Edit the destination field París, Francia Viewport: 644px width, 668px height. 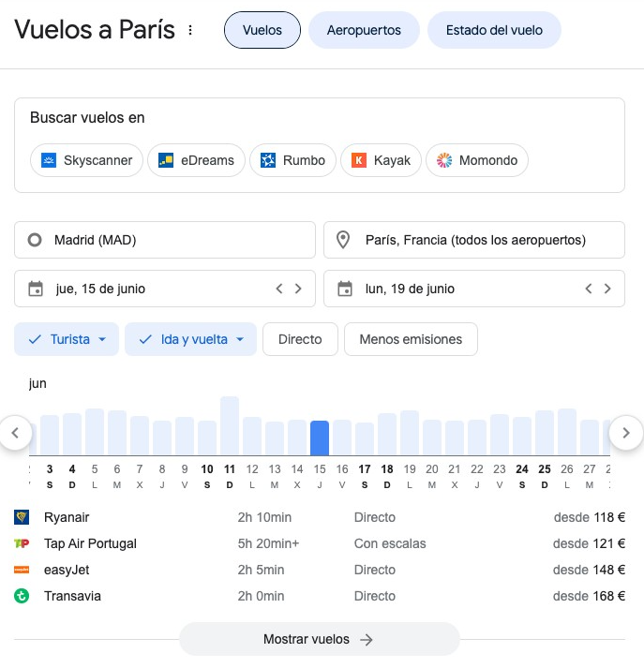pyautogui.click(x=474, y=240)
